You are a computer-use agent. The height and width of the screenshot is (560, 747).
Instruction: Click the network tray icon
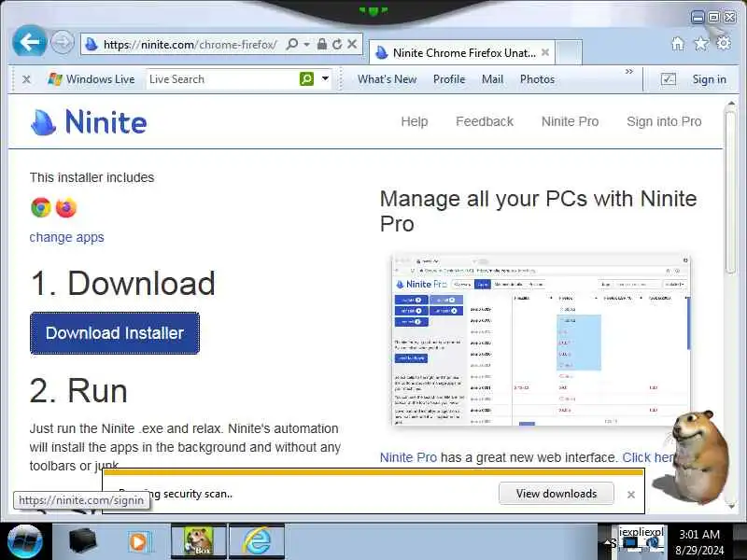[x=630, y=542]
